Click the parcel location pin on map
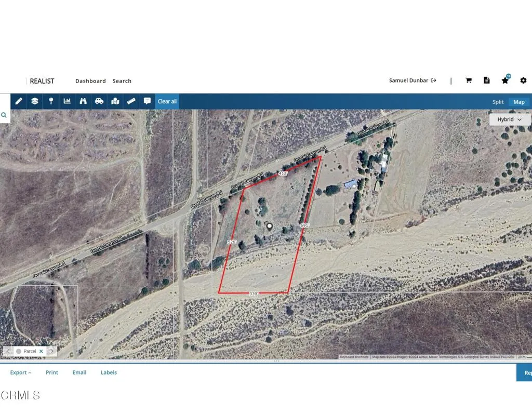This screenshot has width=532, height=414. (x=269, y=226)
